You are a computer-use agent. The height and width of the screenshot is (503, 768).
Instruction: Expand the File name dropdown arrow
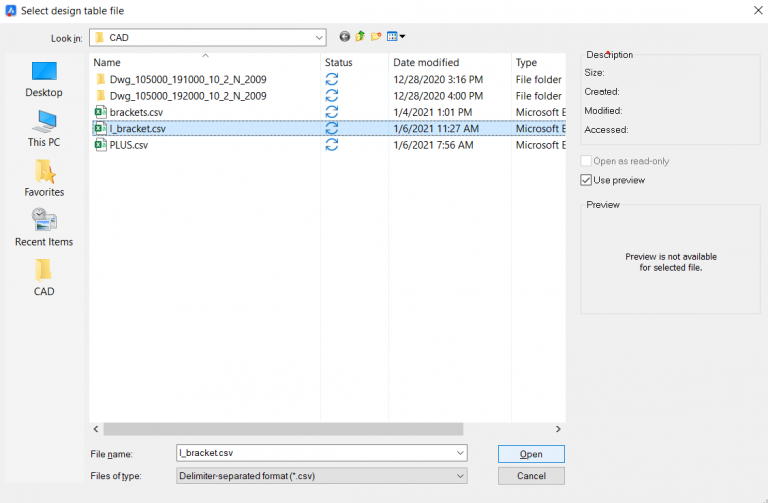tap(460, 453)
